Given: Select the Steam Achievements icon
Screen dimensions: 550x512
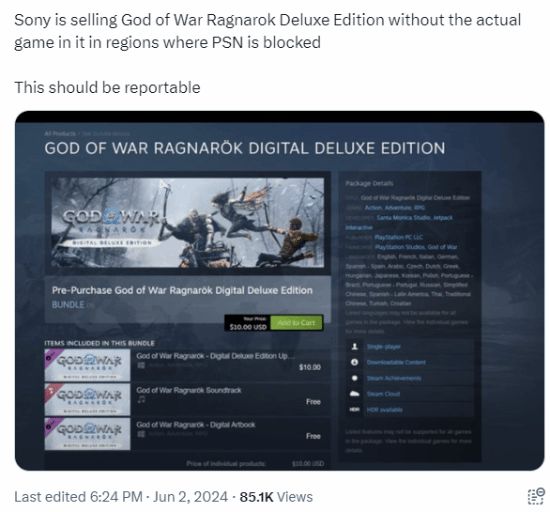Looking at the screenshot, I should tap(355, 378).
